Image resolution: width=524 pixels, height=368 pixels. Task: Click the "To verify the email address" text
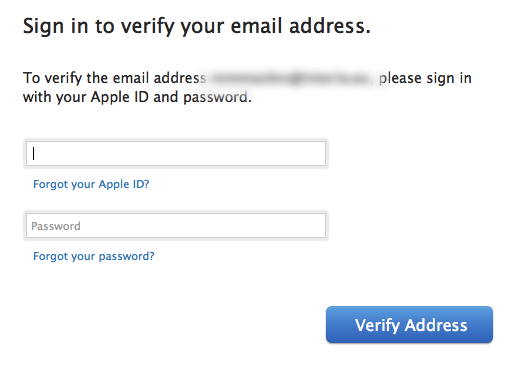[x=114, y=78]
